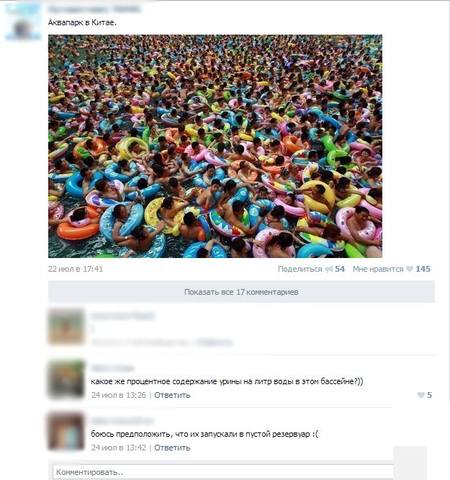Reply to the 13:26 comment via 'Ответить'
This screenshot has height=480, width=450.
coord(172,395)
